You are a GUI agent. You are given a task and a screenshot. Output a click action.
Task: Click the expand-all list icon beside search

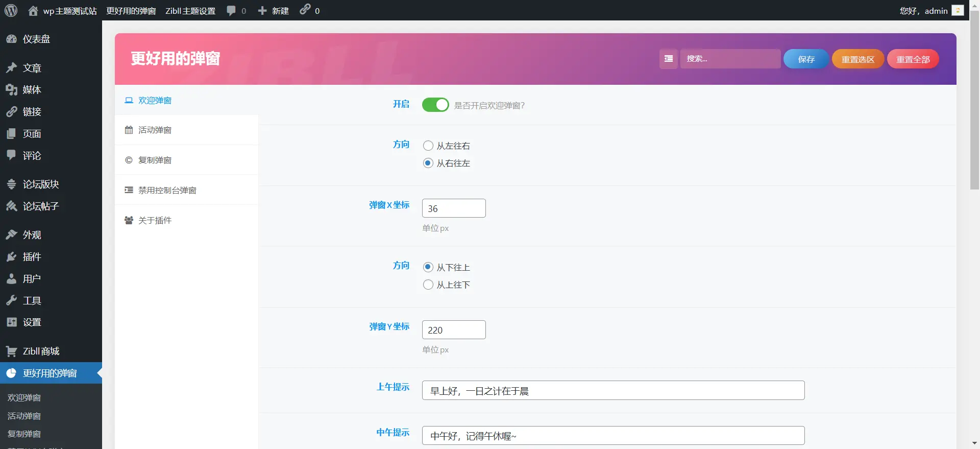[x=669, y=59]
